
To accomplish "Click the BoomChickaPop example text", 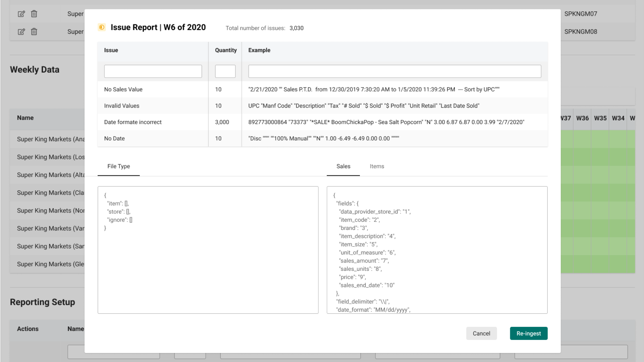I will pyautogui.click(x=386, y=122).
